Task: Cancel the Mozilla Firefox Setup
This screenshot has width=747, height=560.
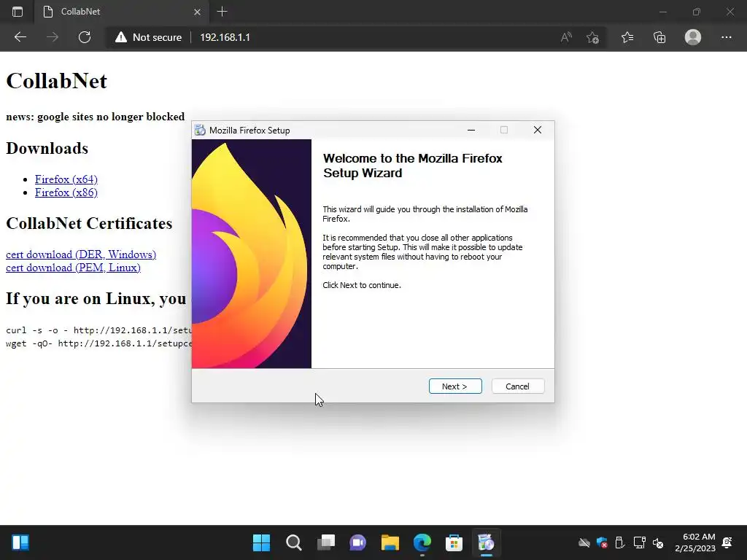Action: coord(517,386)
